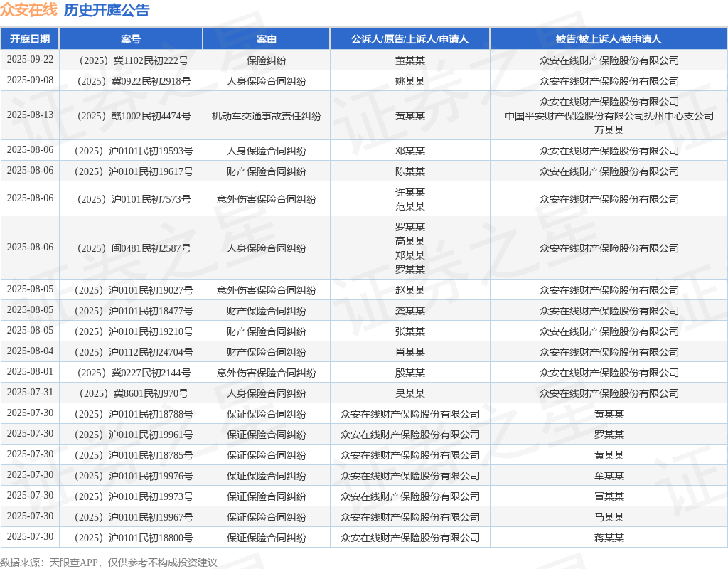Click 机动车交通事故责任纠纷 cell
This screenshot has height=569, width=728.
click(266, 116)
